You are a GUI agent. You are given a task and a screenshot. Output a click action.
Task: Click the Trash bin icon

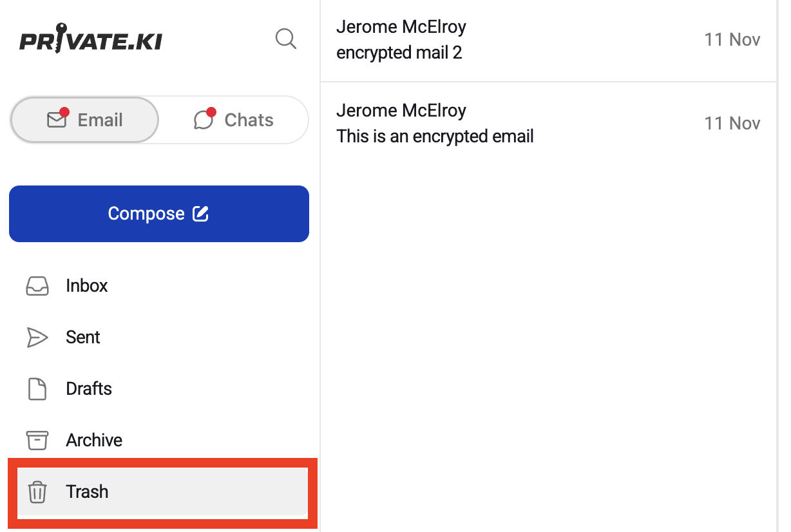37,493
